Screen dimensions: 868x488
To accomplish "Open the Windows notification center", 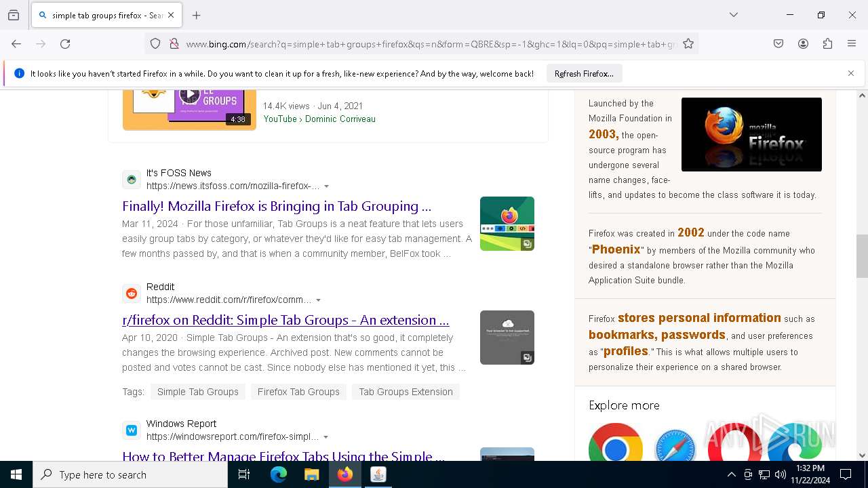I will pos(846,474).
